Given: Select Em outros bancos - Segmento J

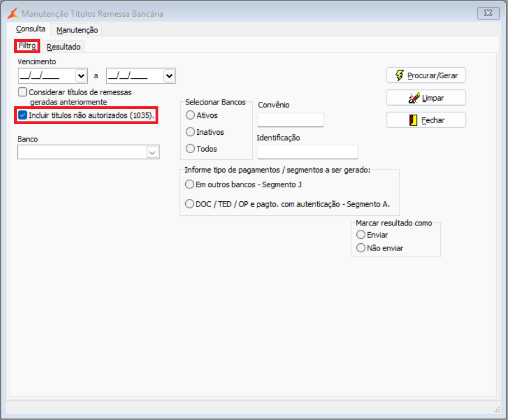Looking at the screenshot, I should (x=190, y=185).
